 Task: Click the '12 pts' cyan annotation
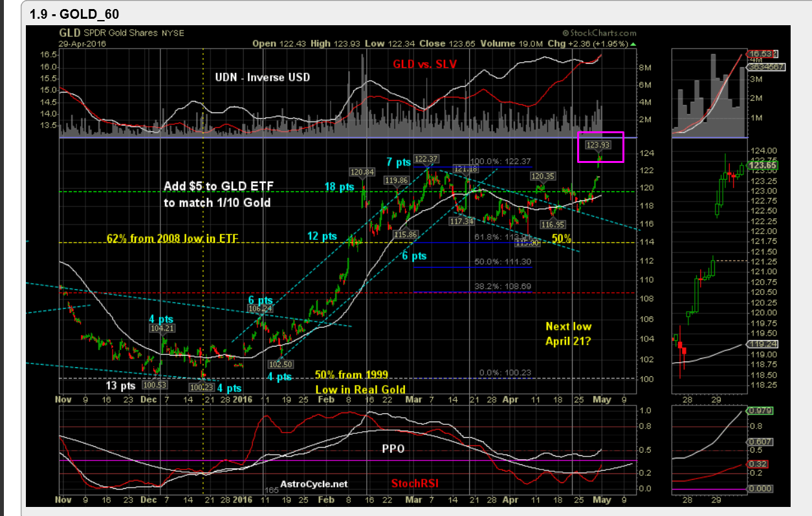pyautogui.click(x=322, y=236)
